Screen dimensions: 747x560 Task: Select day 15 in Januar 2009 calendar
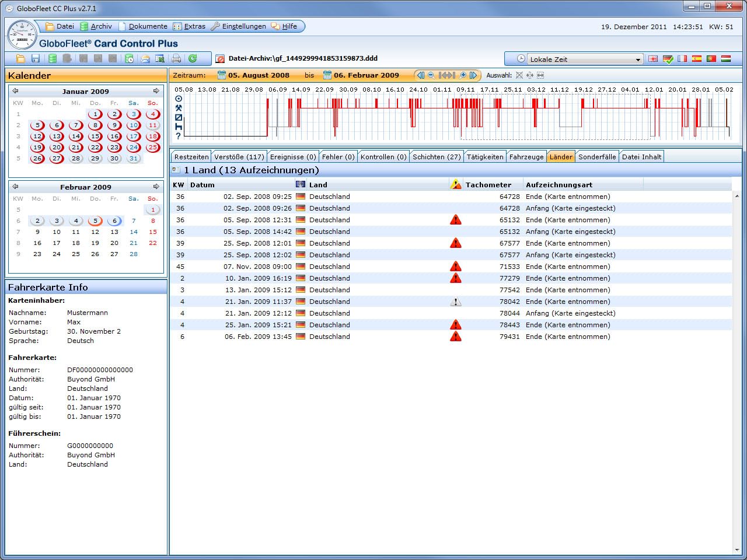95,136
